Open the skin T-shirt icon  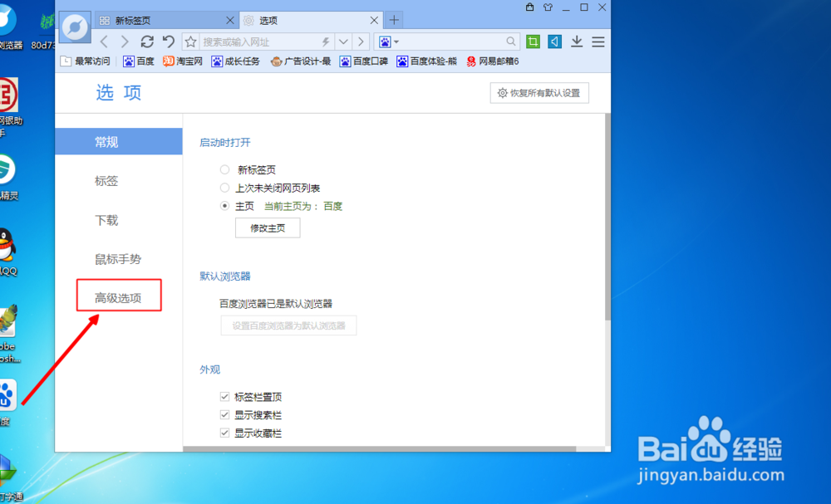point(548,7)
